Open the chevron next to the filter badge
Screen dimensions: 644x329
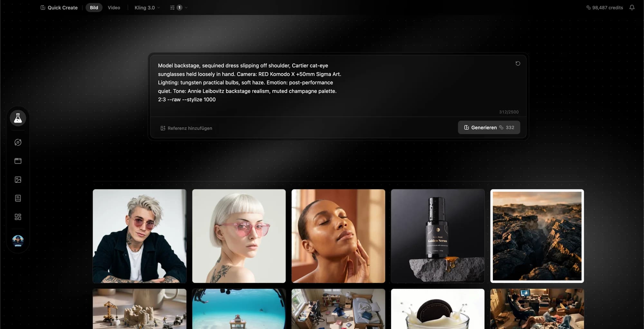tap(186, 7)
